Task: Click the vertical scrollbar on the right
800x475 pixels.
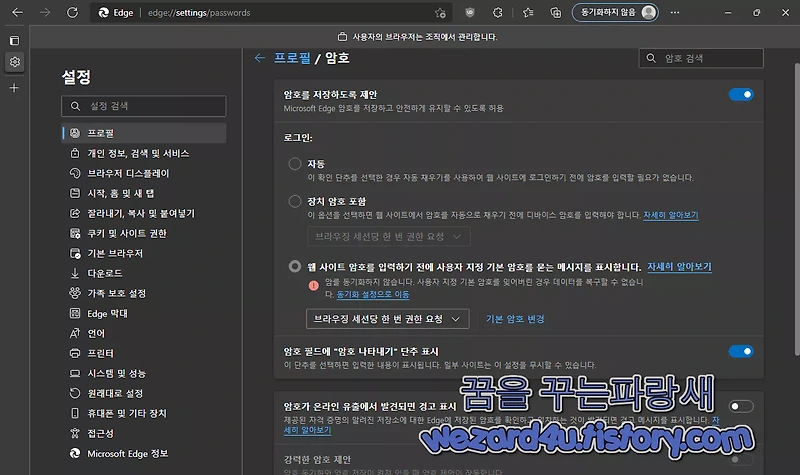Action: coord(797,209)
